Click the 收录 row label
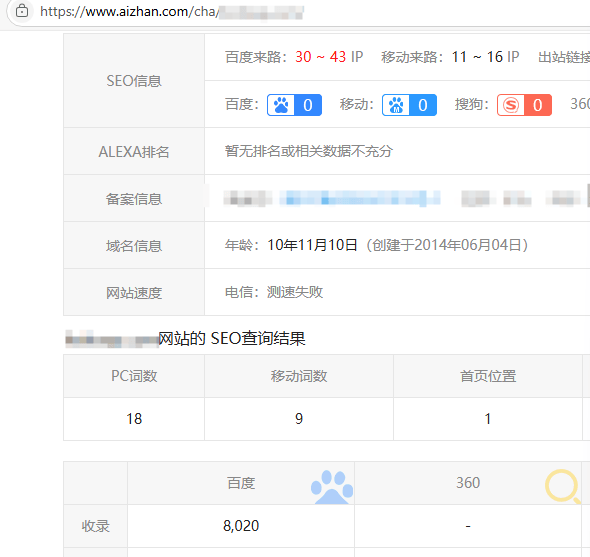This screenshot has width=590, height=557. click(x=96, y=526)
